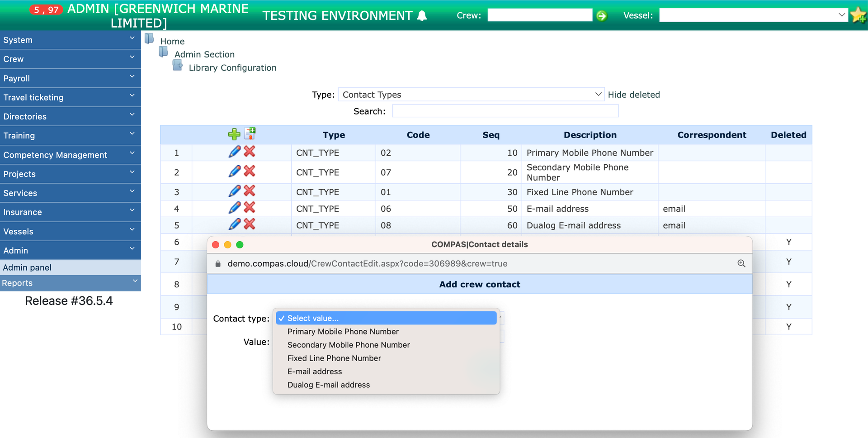Delete the Secondary Mobile Phone Number row
Image resolution: width=868 pixels, height=438 pixels.
click(x=250, y=171)
